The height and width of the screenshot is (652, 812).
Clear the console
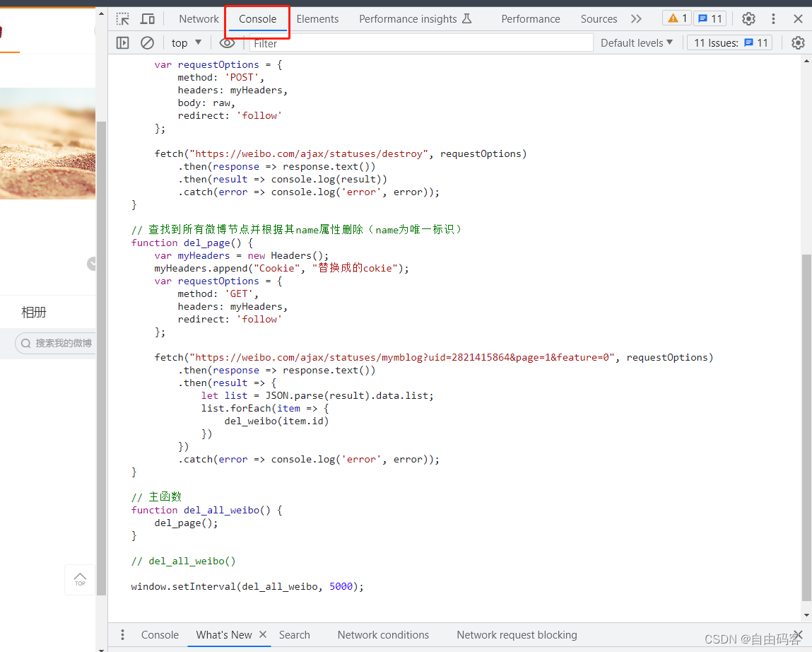pos(147,43)
